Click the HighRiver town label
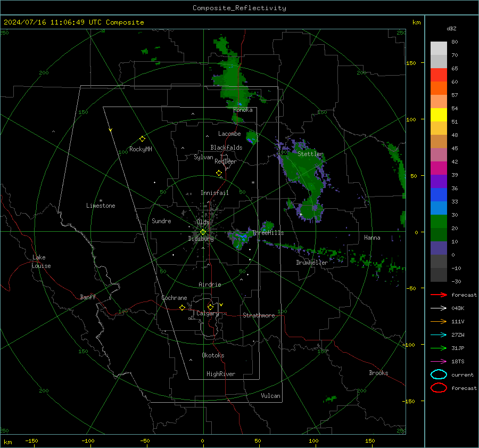The image size is (479, 448). click(221, 374)
